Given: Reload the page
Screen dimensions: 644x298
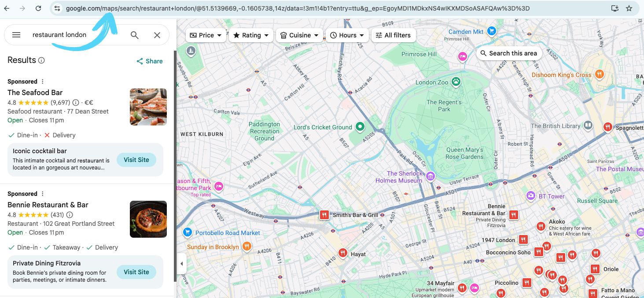Looking at the screenshot, I should 38,8.
